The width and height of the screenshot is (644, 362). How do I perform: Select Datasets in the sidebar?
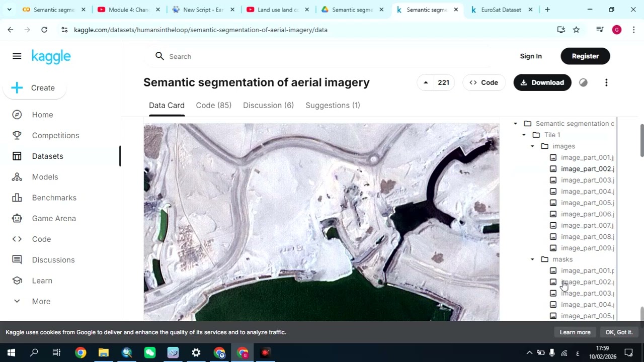click(47, 156)
